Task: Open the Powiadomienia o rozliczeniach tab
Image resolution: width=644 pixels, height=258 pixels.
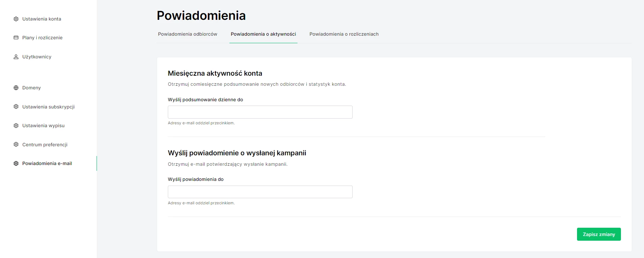Action: [344, 34]
